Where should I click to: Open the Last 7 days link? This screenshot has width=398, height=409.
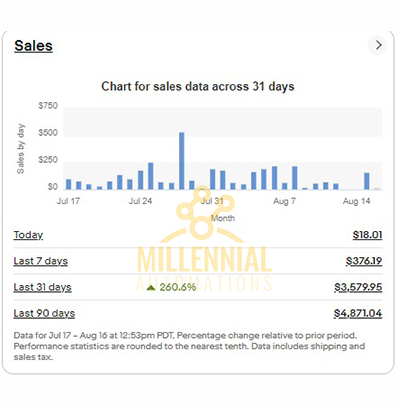point(41,261)
